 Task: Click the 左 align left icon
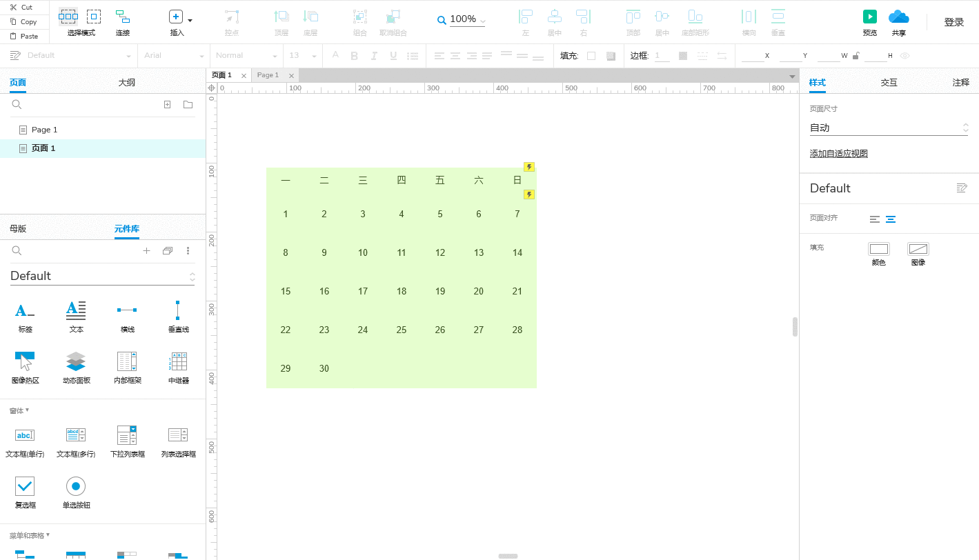click(526, 17)
